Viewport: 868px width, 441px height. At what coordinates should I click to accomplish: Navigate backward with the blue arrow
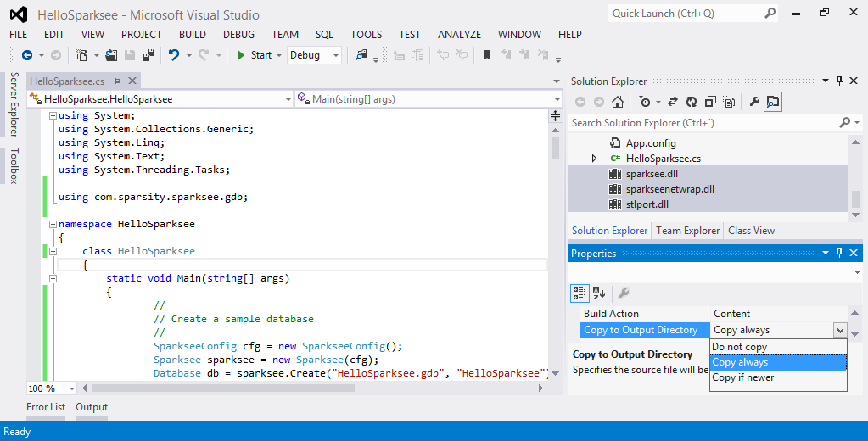(26, 55)
